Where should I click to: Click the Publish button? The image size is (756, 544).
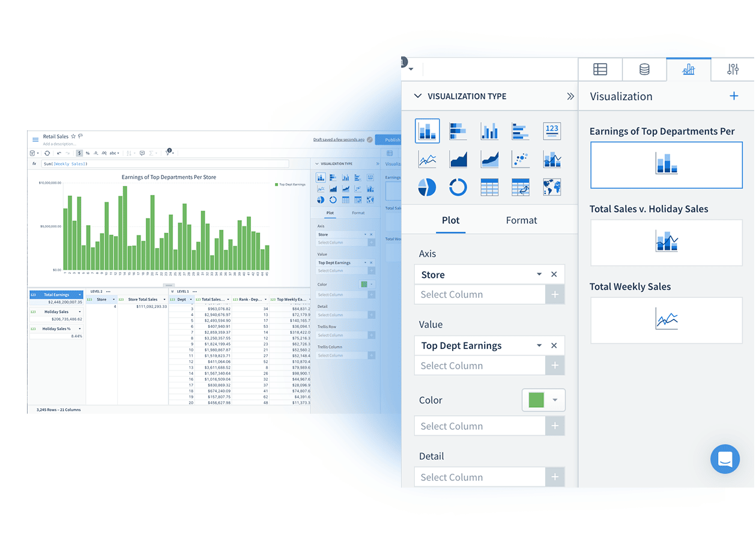coord(388,139)
